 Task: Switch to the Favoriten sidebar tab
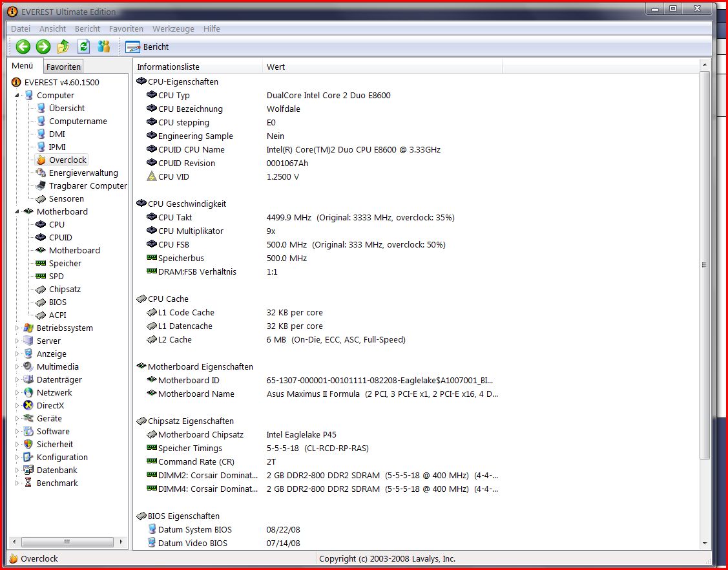pyautogui.click(x=63, y=67)
